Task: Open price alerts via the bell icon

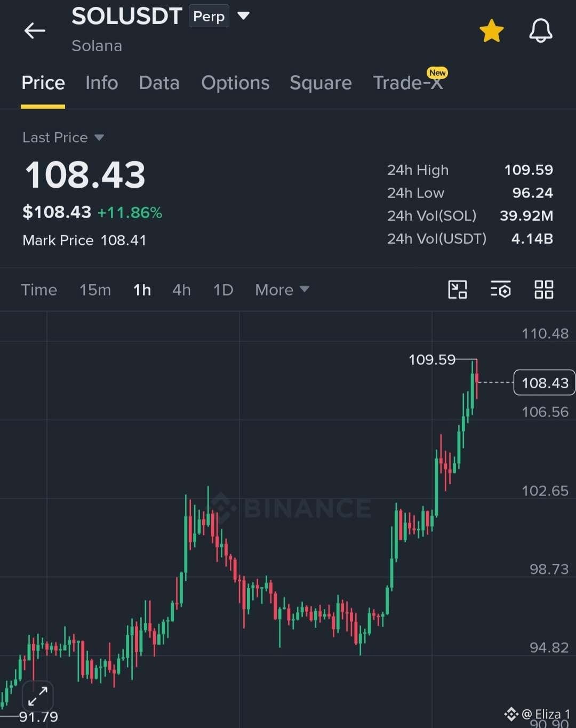Action: [540, 30]
